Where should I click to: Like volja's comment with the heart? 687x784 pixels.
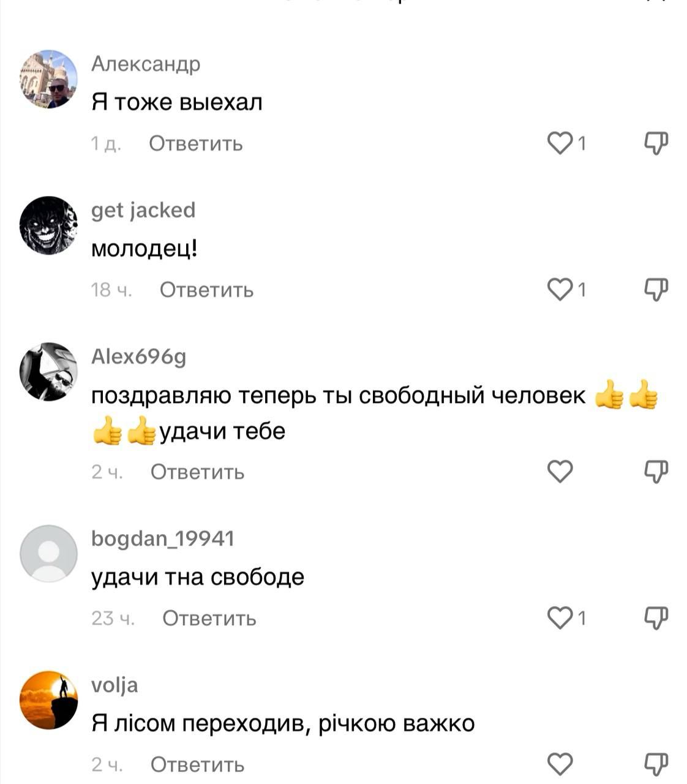point(559,764)
